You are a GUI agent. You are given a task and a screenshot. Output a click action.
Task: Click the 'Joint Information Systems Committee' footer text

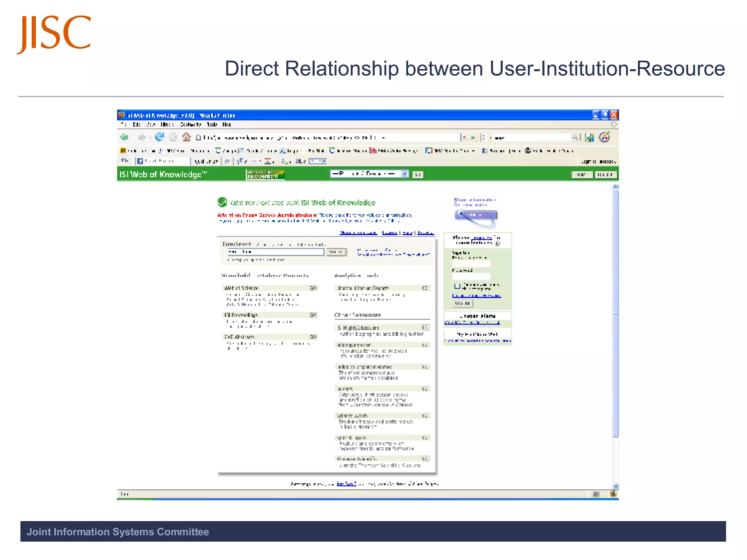pos(118,532)
